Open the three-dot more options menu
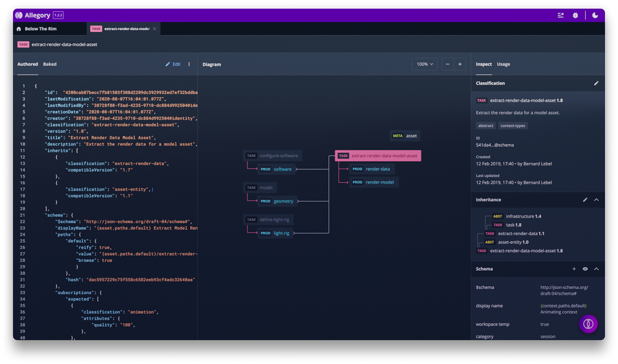The image size is (618, 364). tap(189, 64)
